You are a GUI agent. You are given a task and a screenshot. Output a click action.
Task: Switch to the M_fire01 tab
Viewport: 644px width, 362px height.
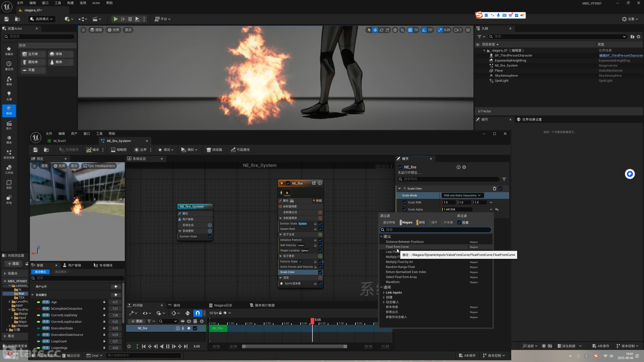coord(60,141)
